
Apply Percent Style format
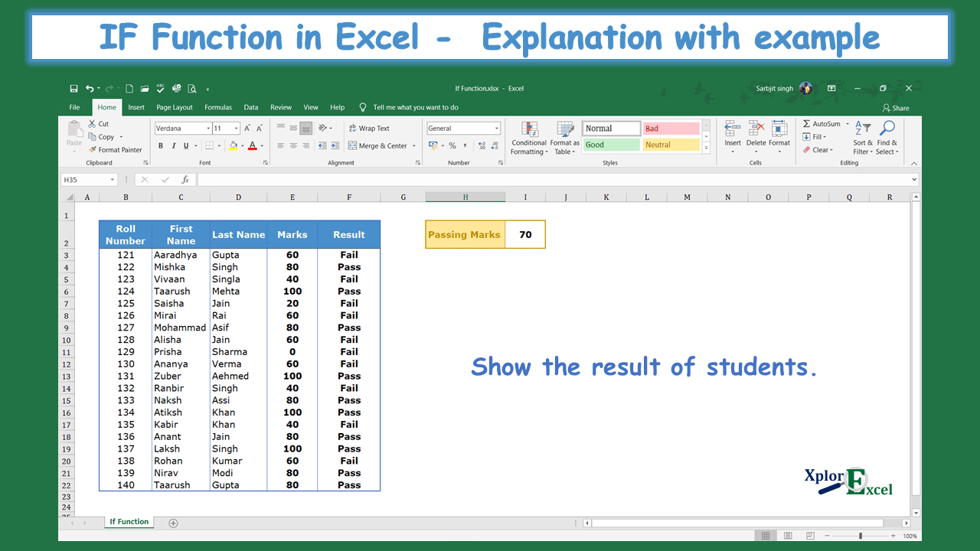pos(452,145)
